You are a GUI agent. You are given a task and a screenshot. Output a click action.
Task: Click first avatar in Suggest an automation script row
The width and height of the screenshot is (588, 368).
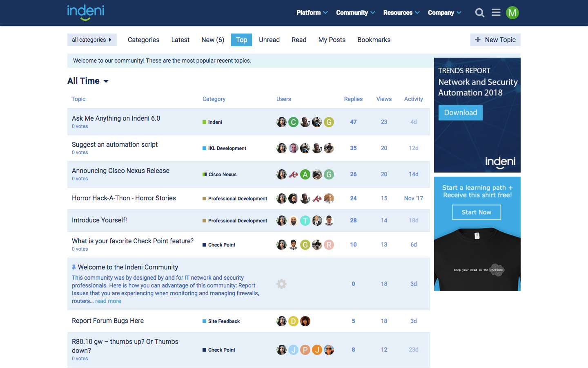tap(281, 148)
